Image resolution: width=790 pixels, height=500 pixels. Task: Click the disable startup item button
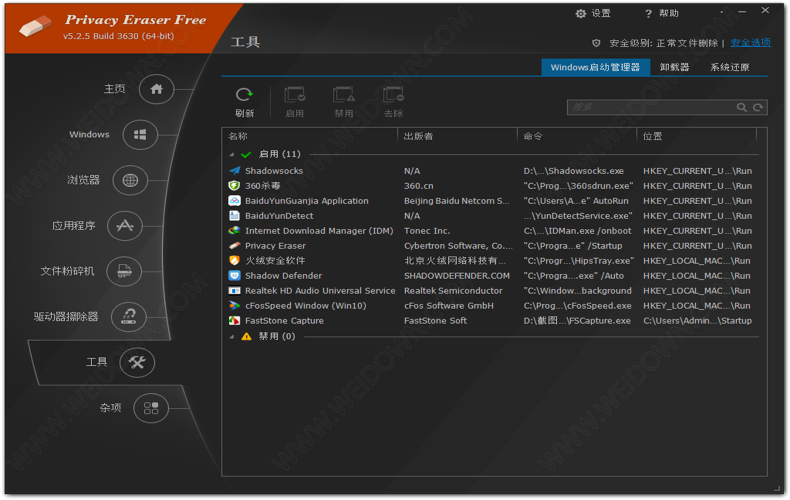344,102
